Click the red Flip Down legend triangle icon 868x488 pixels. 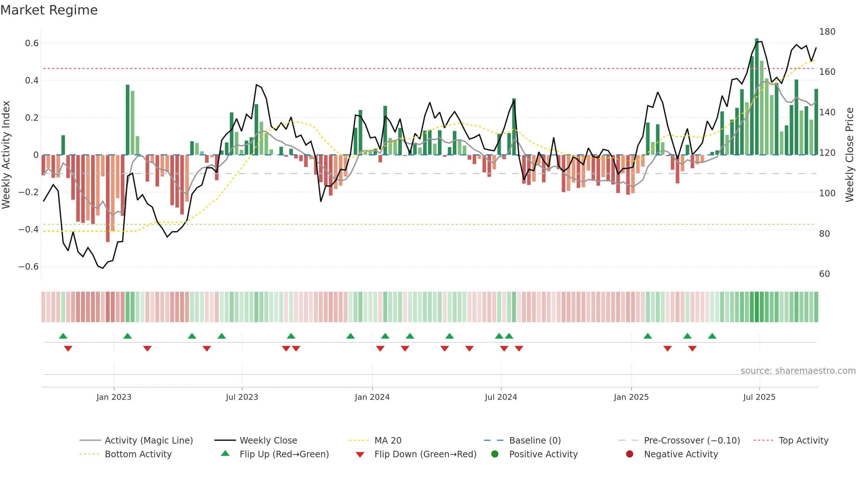point(360,454)
